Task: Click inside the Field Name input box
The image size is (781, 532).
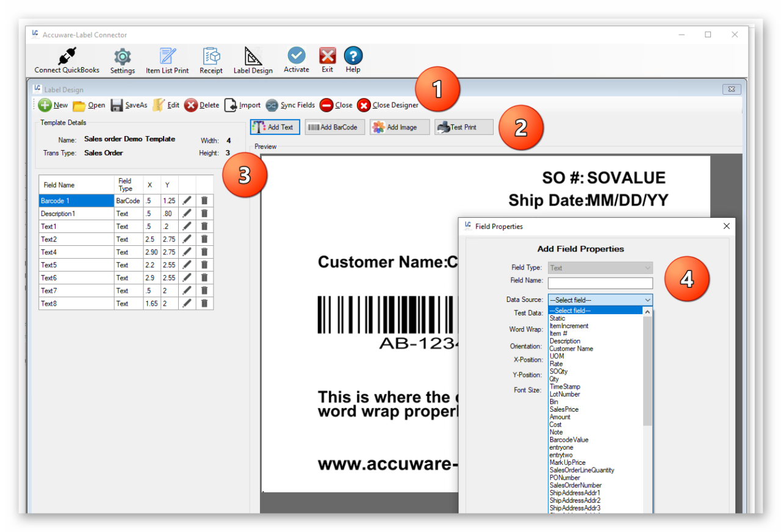Action: (600, 282)
